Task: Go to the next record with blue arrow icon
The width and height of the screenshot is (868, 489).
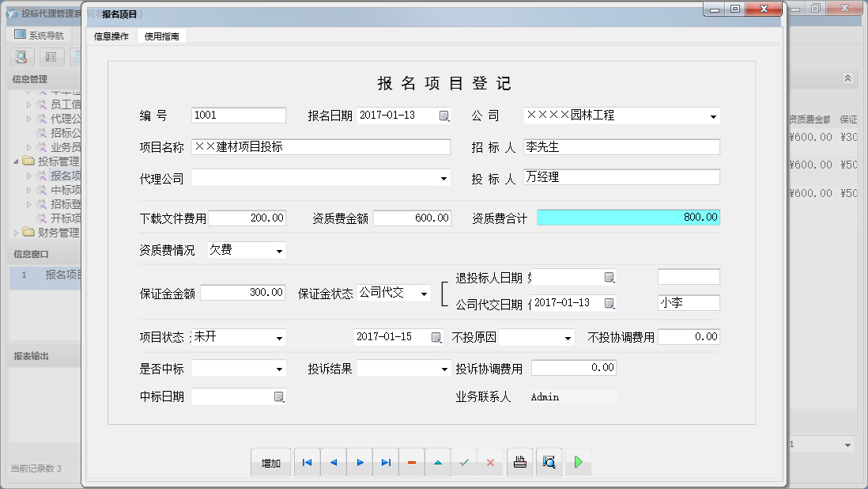Action: click(360, 461)
